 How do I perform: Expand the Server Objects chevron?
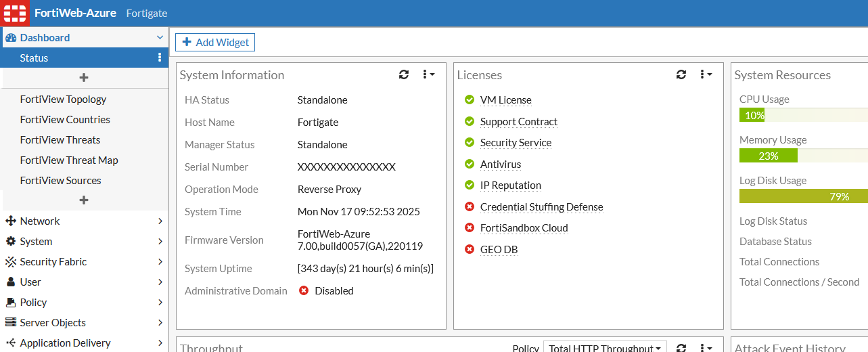click(x=160, y=323)
